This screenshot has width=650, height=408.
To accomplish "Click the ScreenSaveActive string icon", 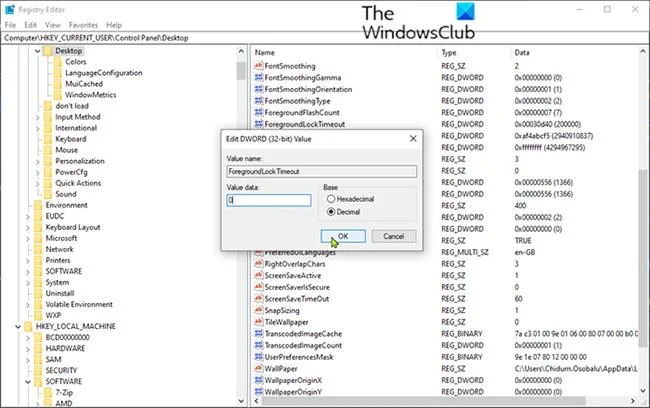I will 259,275.
